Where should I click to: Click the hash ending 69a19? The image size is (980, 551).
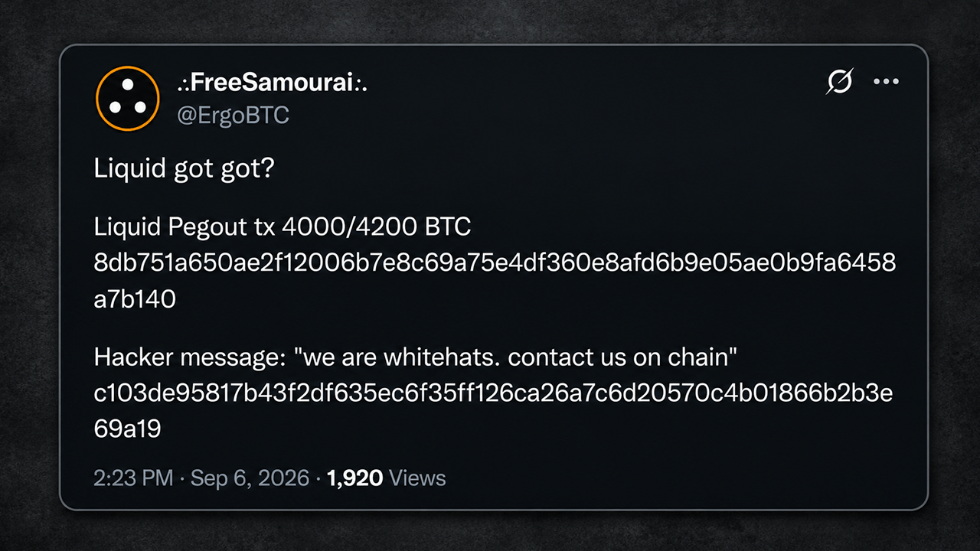(x=127, y=429)
